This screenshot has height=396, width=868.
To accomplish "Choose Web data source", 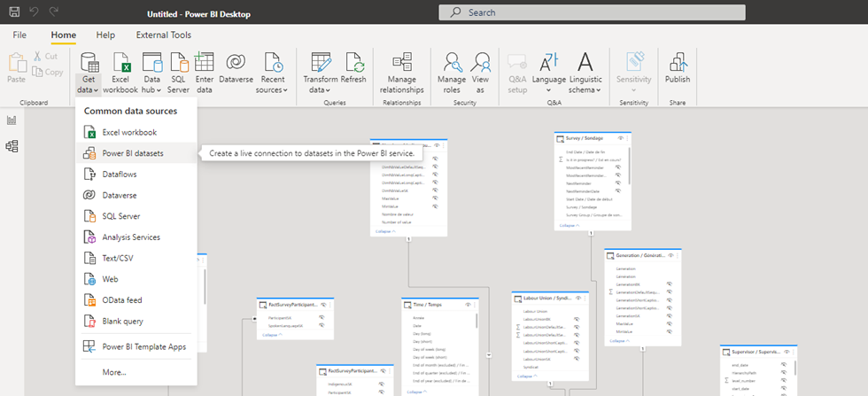I will coord(136,279).
